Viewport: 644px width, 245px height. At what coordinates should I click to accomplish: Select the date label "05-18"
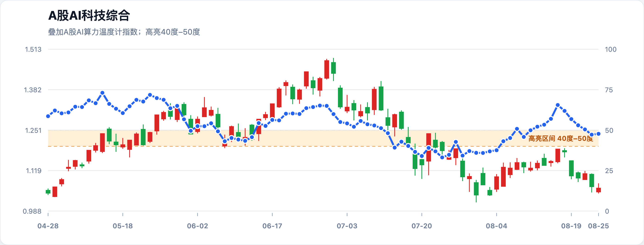coord(123,226)
